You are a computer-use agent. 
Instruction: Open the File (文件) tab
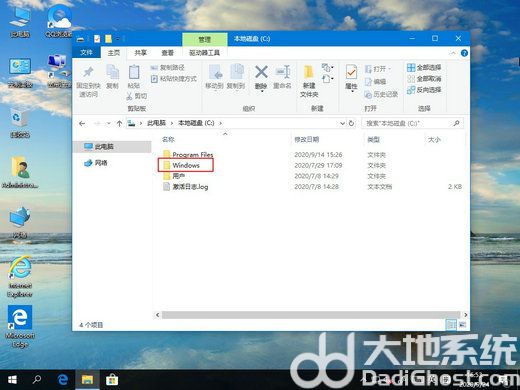[86, 53]
